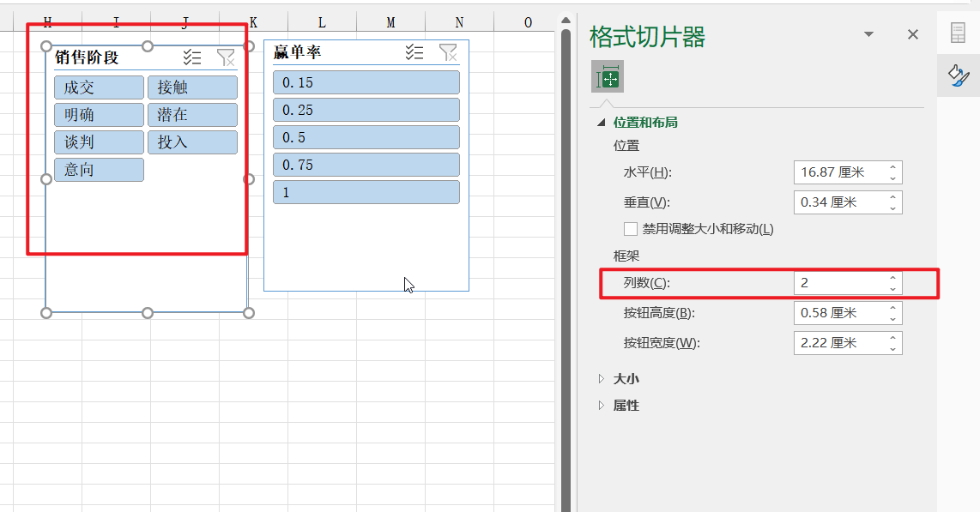
Task: Click the worksheet vertical scrollbar thumb
Action: pyautogui.click(x=566, y=268)
